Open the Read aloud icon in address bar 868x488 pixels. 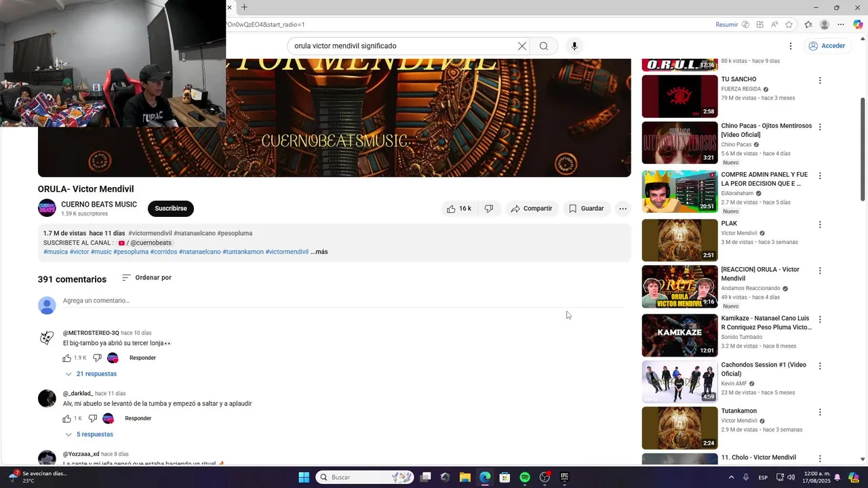774,24
